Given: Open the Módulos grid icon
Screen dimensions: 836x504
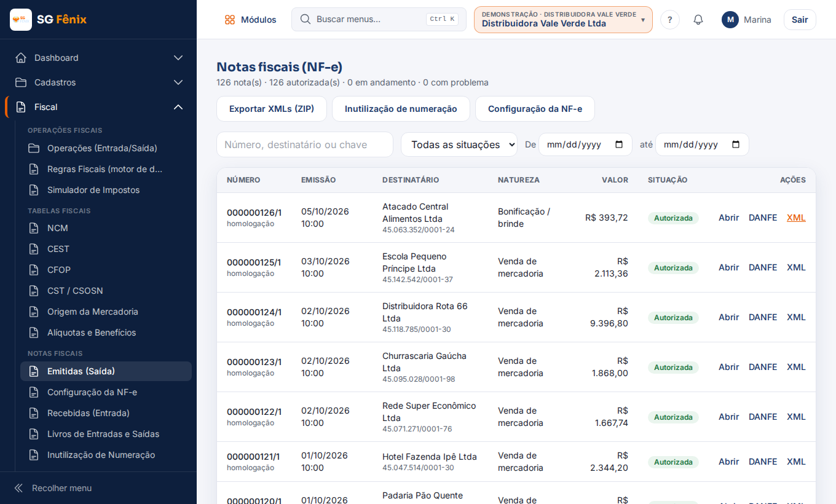Looking at the screenshot, I should (x=230, y=20).
